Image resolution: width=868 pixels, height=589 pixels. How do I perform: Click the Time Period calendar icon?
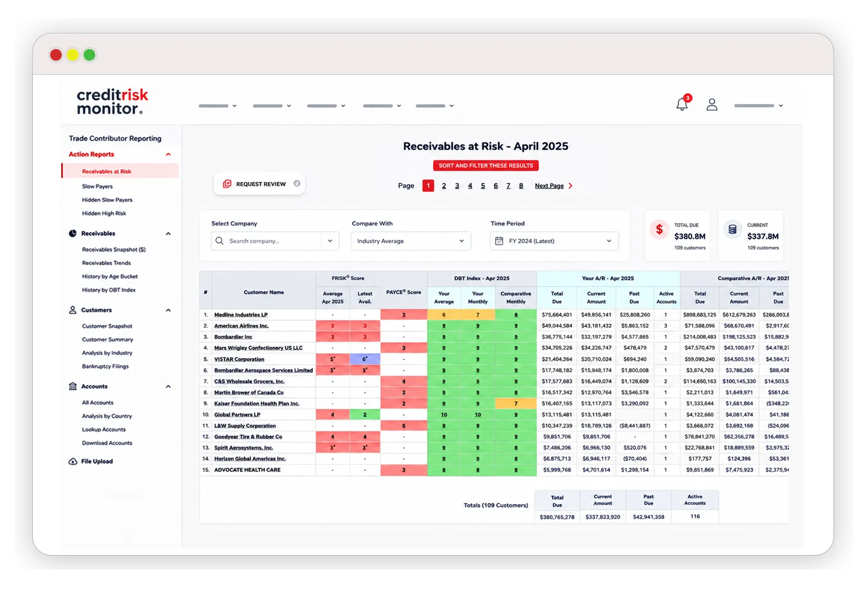click(499, 241)
